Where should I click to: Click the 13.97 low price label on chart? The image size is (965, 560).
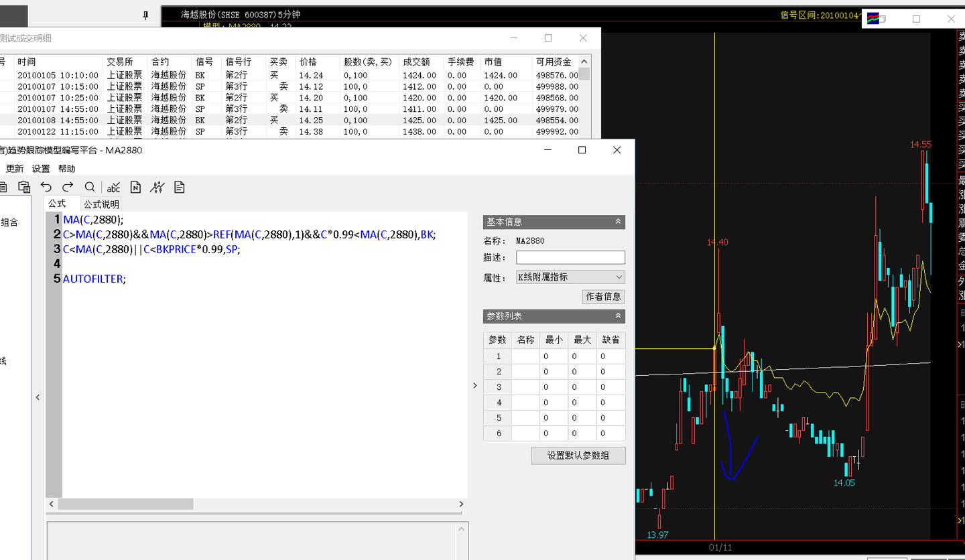click(x=658, y=535)
